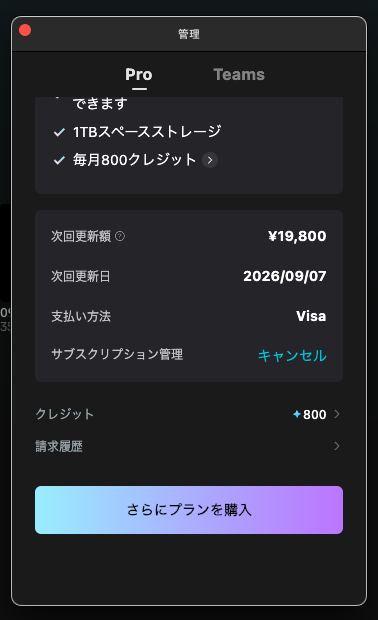Screen dimensions: 378x620
Task: Switch to the Pro tab
Action: 139,74
